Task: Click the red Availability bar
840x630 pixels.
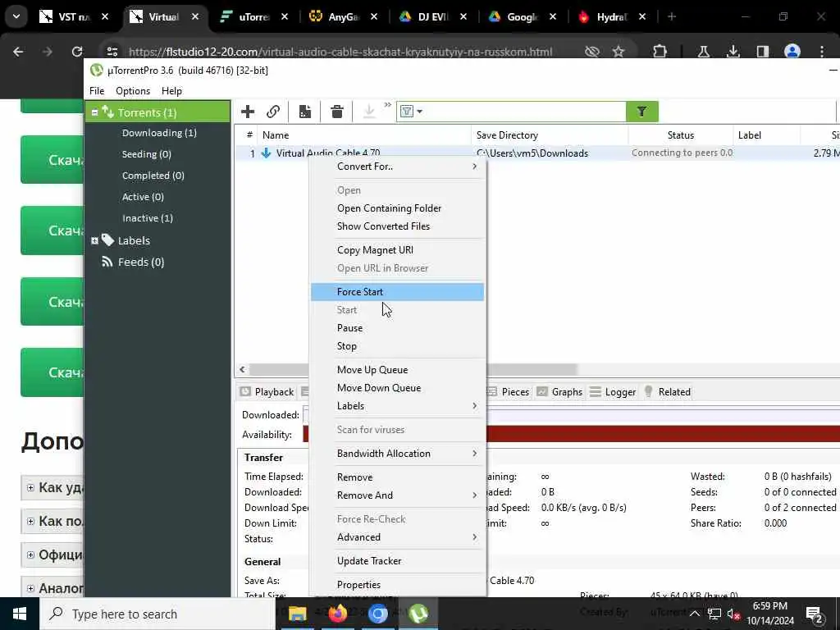Action: tap(663, 435)
